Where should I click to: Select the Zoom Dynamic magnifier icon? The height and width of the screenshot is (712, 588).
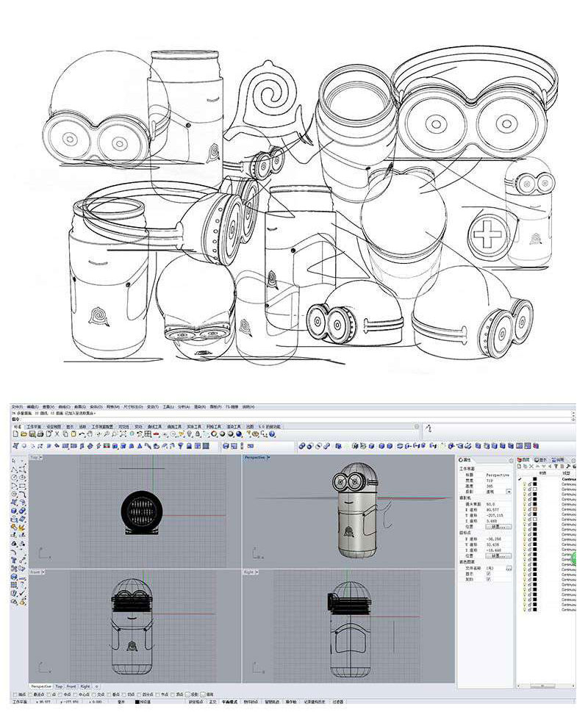tap(107, 434)
